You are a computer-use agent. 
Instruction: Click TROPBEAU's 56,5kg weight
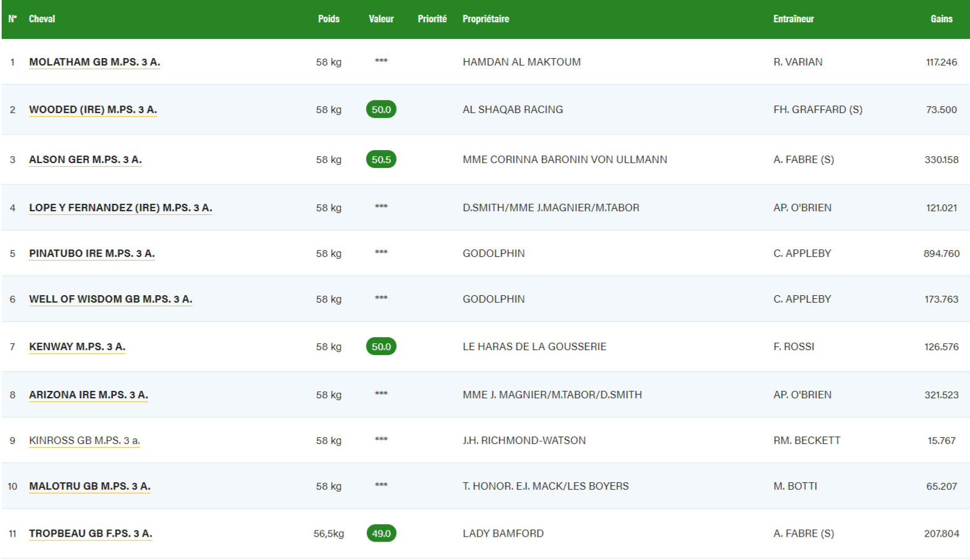[329, 534]
